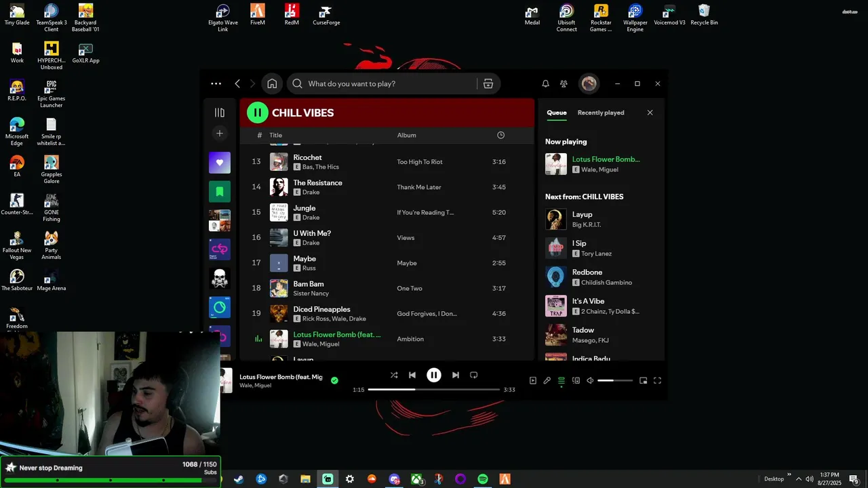Open album link Ambition

(410, 339)
